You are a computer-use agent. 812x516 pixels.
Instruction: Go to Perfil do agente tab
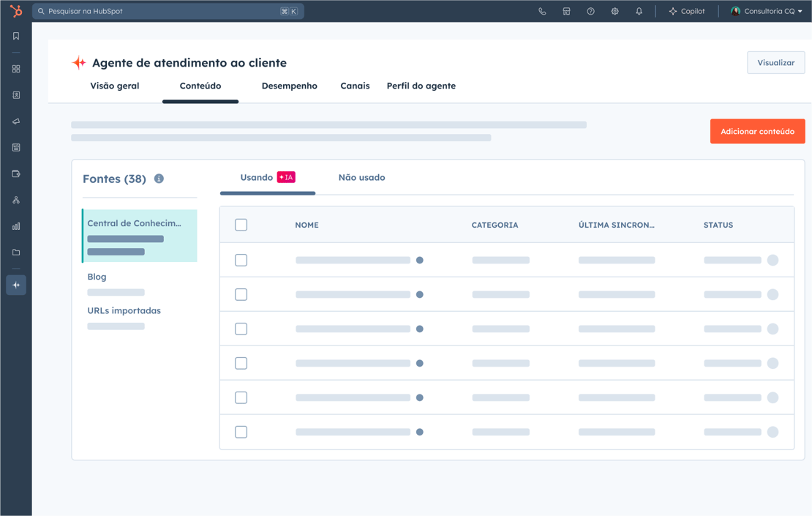(x=421, y=86)
